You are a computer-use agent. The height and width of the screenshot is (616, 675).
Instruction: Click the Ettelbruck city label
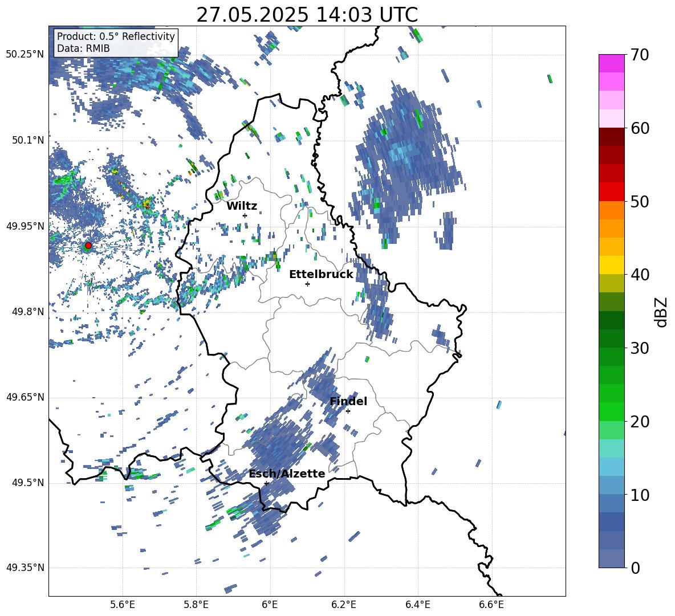tap(321, 275)
